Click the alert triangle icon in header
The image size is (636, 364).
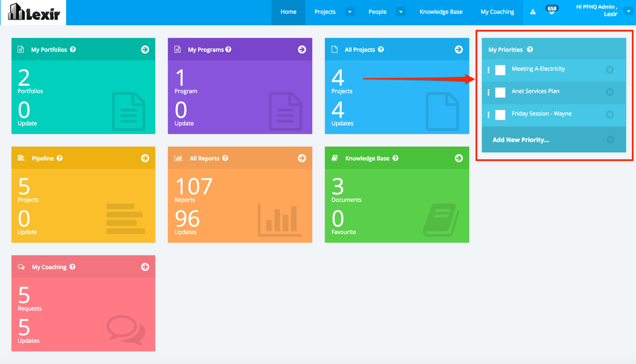(x=533, y=12)
